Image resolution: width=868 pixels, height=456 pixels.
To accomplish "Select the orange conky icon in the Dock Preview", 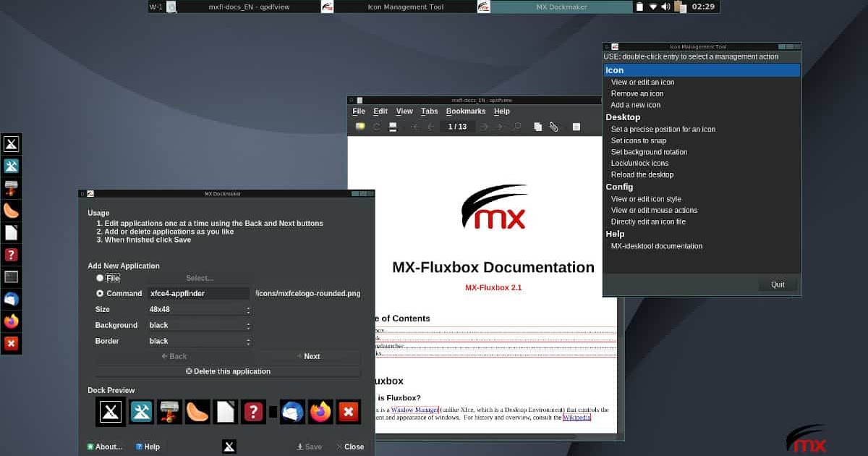I will pos(198,411).
